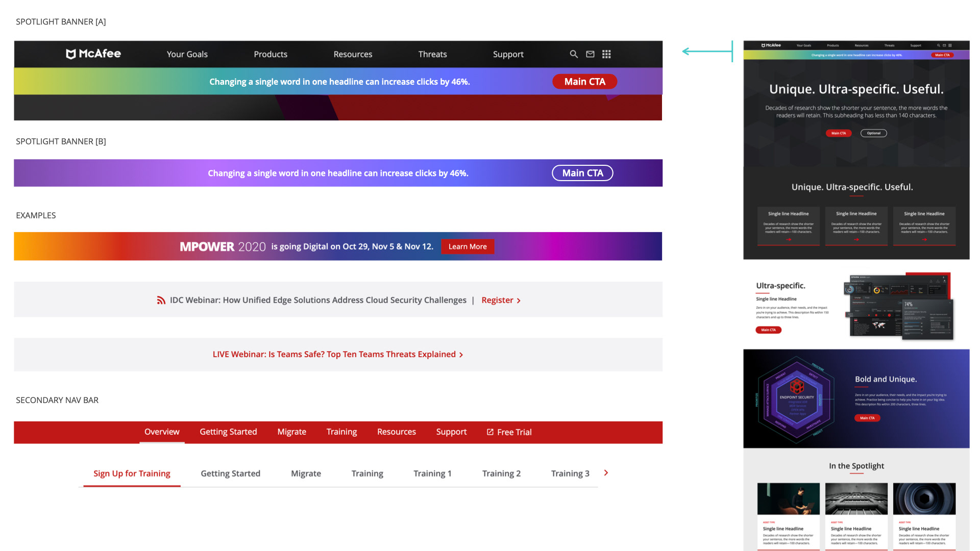Follow the Register link with chevron
The width and height of the screenshot is (980, 551).
(x=501, y=300)
